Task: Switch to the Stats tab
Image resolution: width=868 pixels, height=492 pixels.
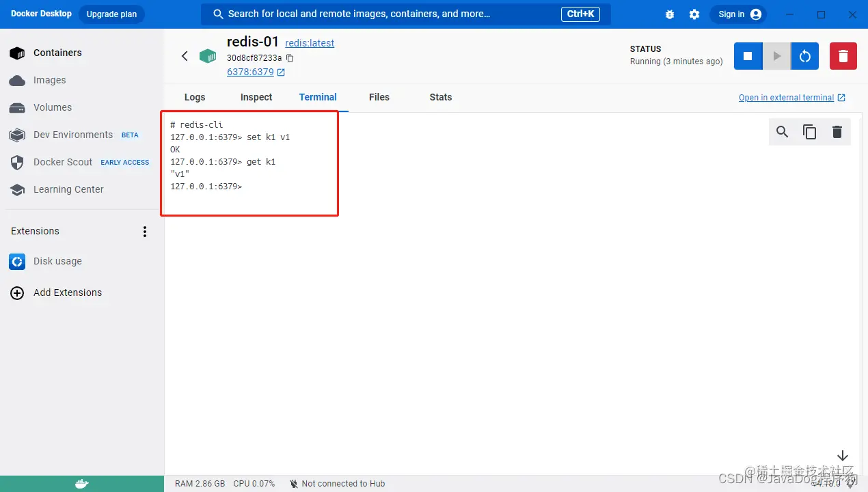Action: tap(441, 97)
